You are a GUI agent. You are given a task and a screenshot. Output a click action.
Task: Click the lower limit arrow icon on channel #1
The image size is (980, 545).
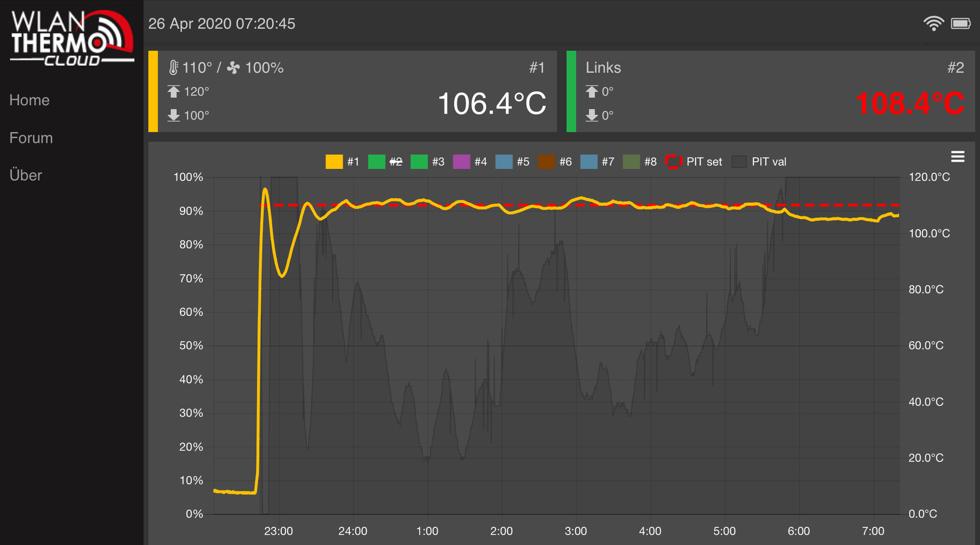pos(173,116)
